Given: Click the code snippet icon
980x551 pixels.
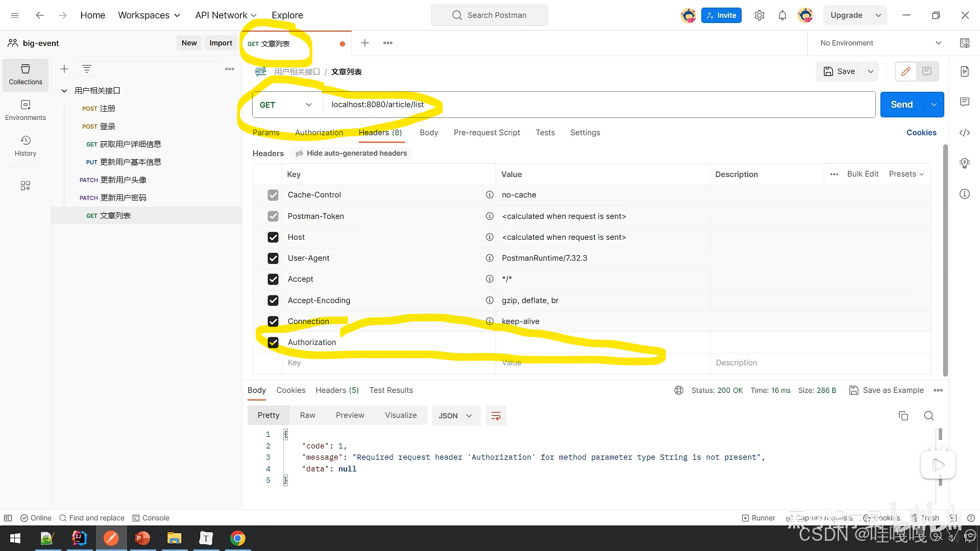Looking at the screenshot, I should point(964,133).
